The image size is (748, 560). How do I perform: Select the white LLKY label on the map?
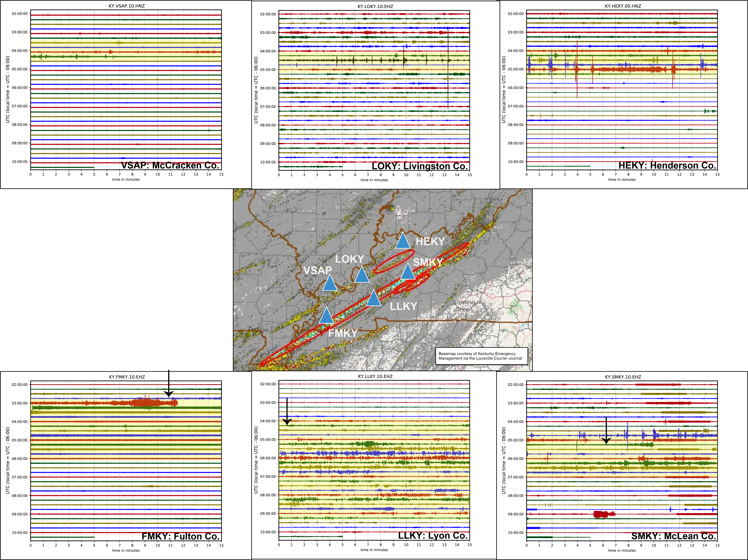click(x=403, y=306)
